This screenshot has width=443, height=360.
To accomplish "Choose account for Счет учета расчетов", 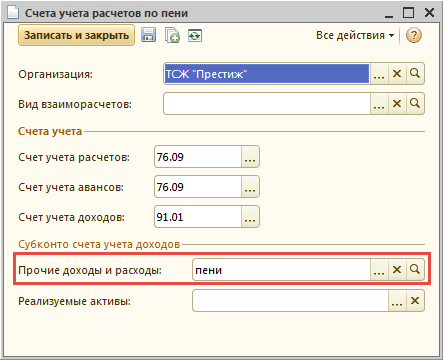I will (x=250, y=157).
